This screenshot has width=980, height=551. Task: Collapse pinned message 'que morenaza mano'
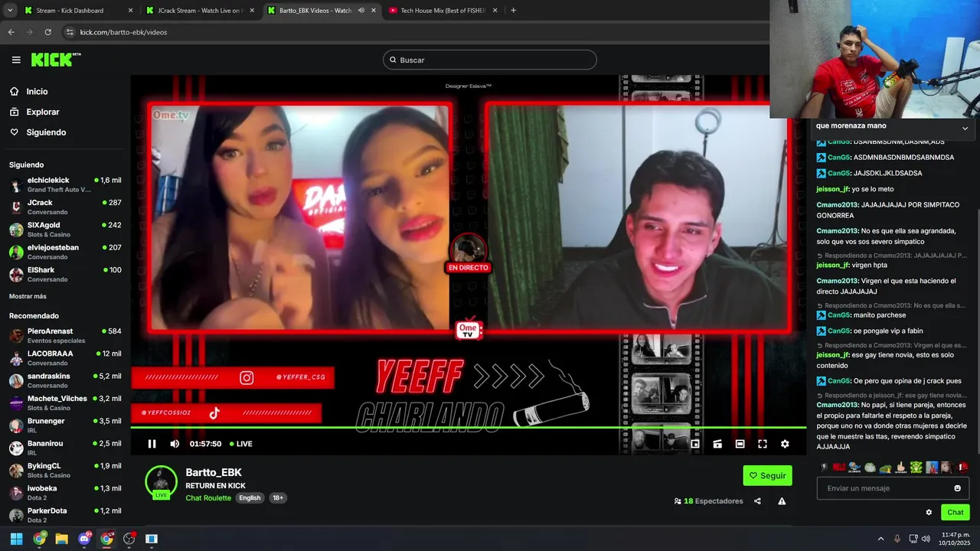click(x=965, y=128)
